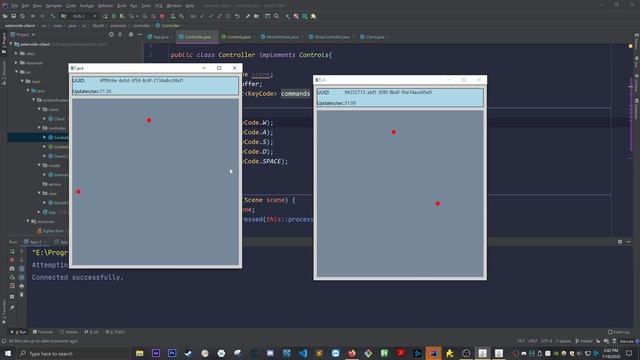
Task: Click the Project vertical tab on left edge
Action: click(4, 43)
